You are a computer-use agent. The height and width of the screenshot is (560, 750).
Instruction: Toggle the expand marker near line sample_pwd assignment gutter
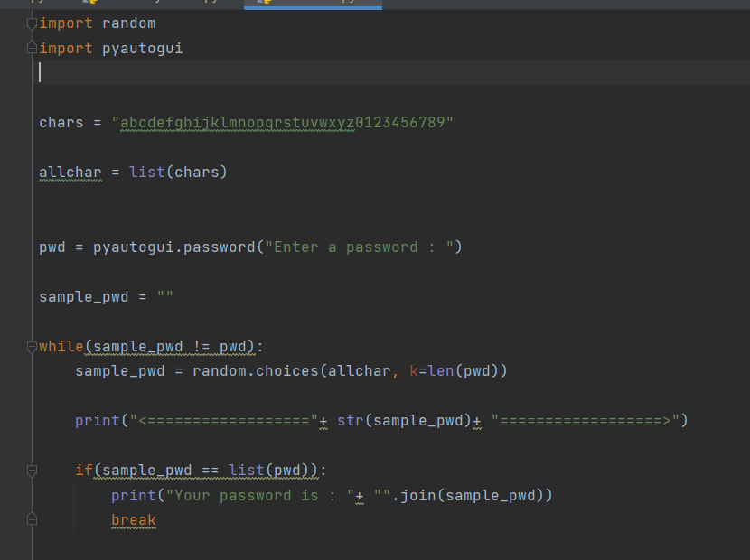pos(32,471)
